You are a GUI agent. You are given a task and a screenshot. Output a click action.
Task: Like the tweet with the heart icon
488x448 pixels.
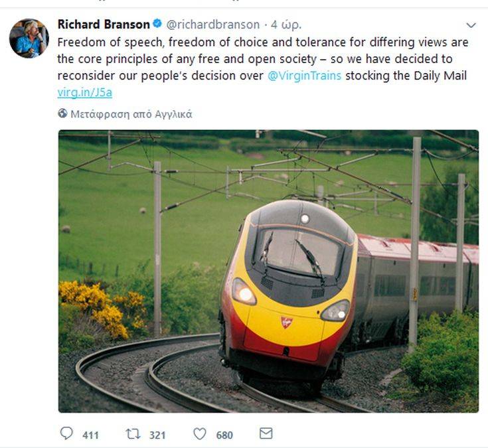[x=200, y=434]
